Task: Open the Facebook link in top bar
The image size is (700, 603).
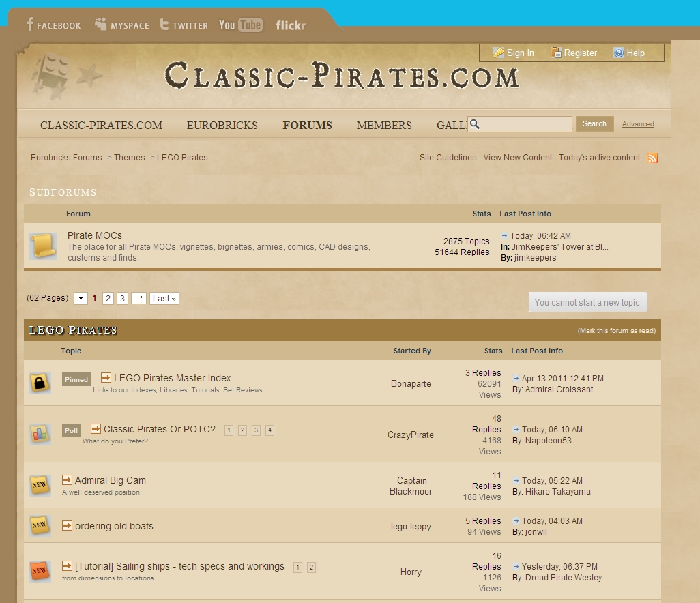Action: (x=53, y=25)
